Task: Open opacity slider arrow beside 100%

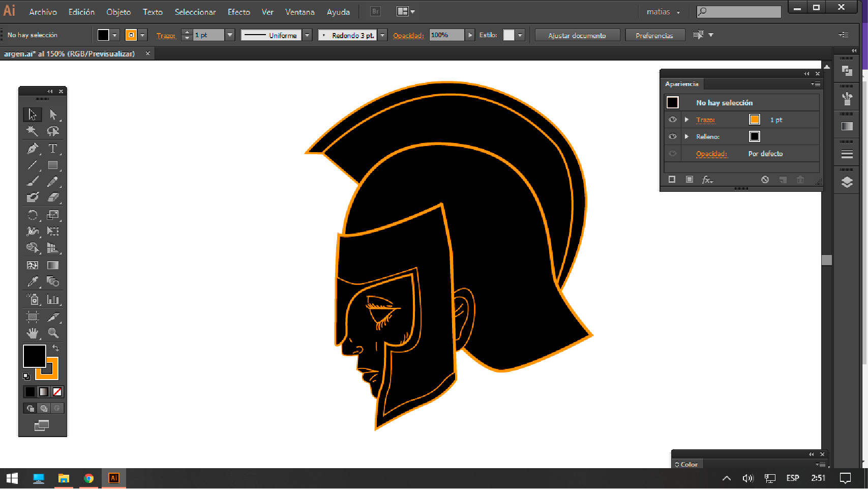Action: 470,35
